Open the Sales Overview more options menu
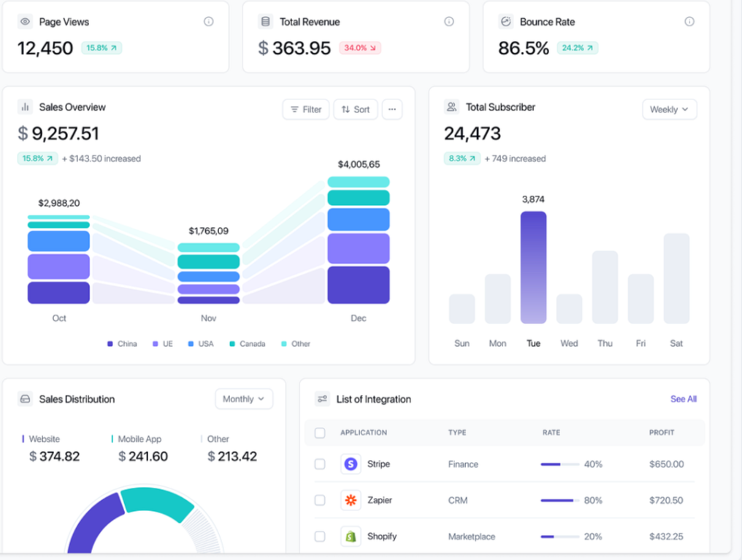 tap(392, 110)
